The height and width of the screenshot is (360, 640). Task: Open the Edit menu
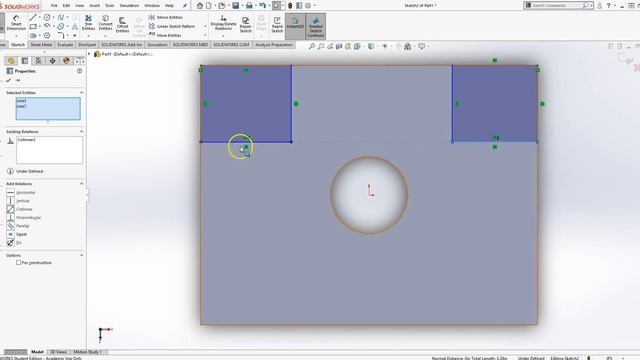[66, 6]
